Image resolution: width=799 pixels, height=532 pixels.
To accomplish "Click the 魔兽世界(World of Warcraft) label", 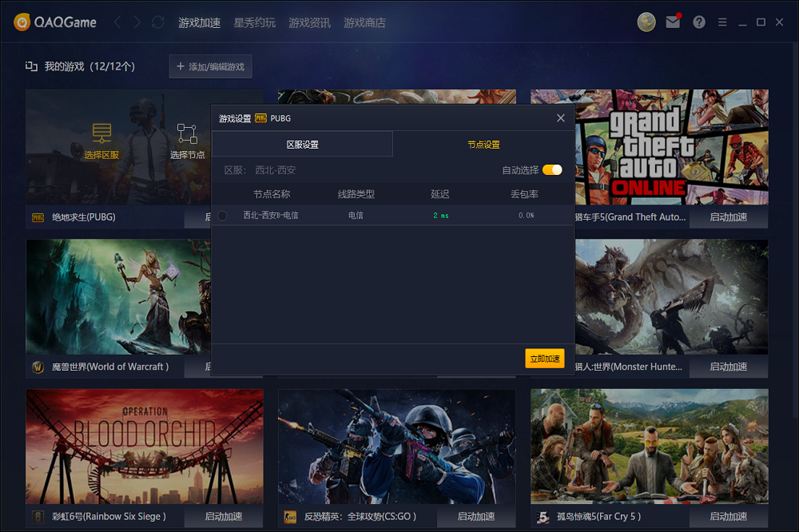I will (x=110, y=367).
